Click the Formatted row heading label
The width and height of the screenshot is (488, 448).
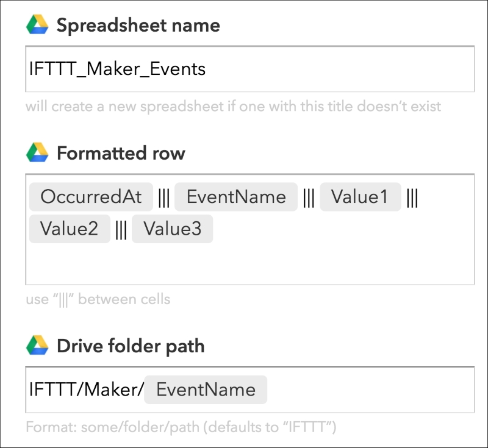121,153
